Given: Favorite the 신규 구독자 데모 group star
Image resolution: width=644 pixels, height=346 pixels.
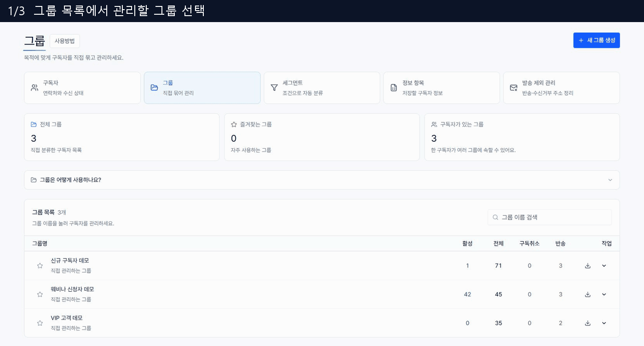Looking at the screenshot, I should pyautogui.click(x=40, y=265).
